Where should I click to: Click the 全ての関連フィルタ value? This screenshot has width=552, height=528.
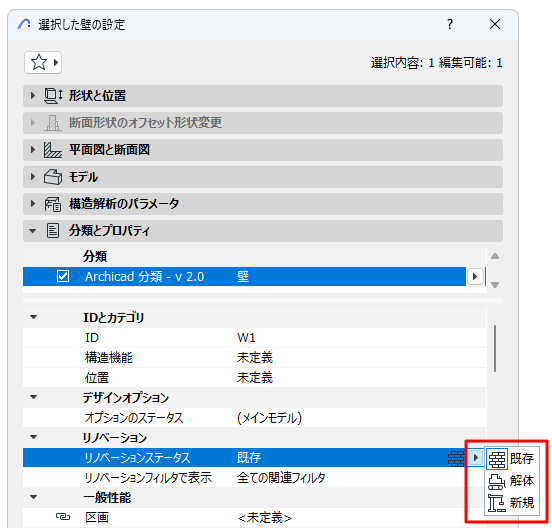[x=281, y=478]
